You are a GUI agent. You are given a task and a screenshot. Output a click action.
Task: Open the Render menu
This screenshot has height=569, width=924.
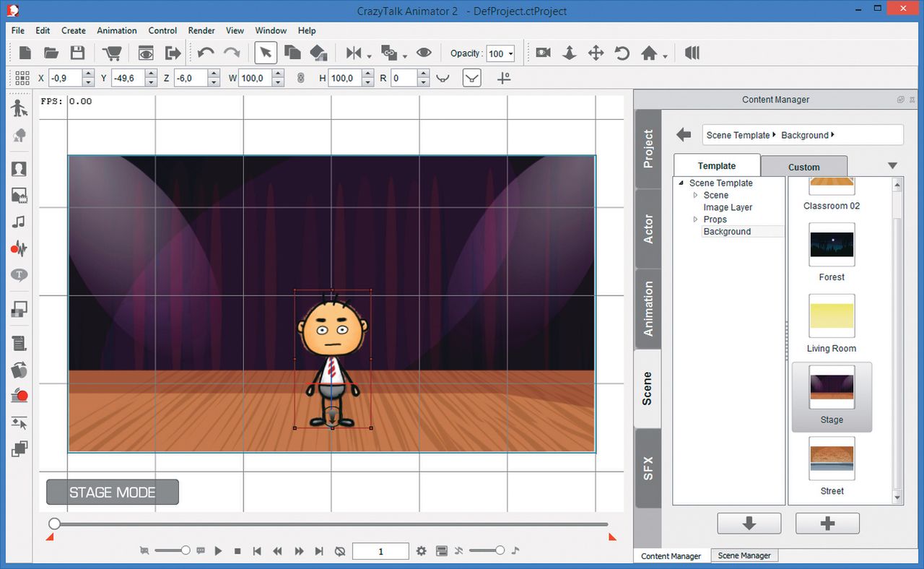click(201, 30)
